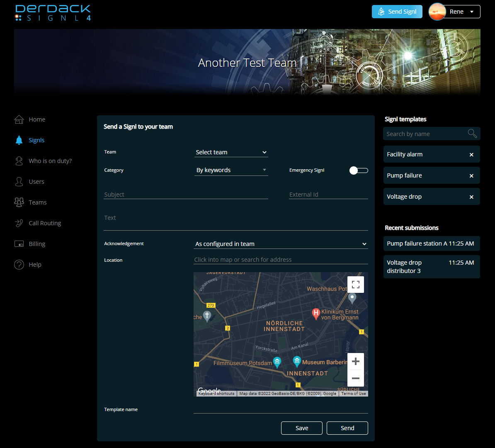Image resolution: width=495 pixels, height=448 pixels.
Task: Click the Send Signl button
Action: pos(397,12)
